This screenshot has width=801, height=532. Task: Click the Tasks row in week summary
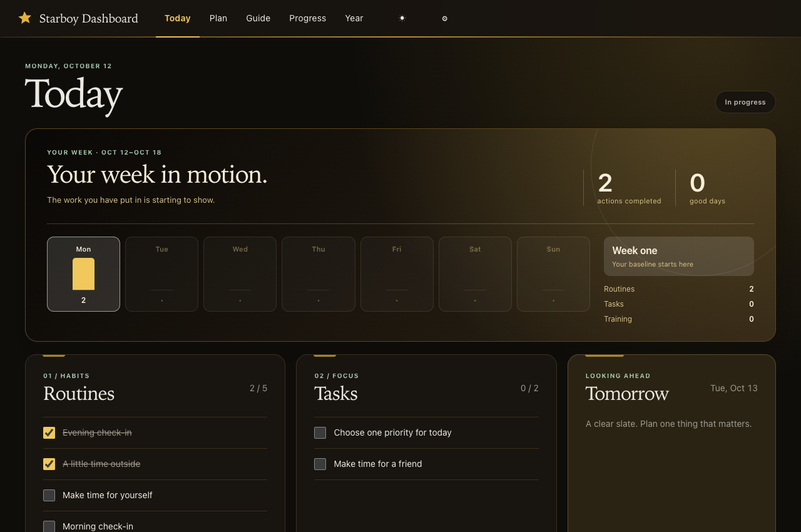click(679, 304)
